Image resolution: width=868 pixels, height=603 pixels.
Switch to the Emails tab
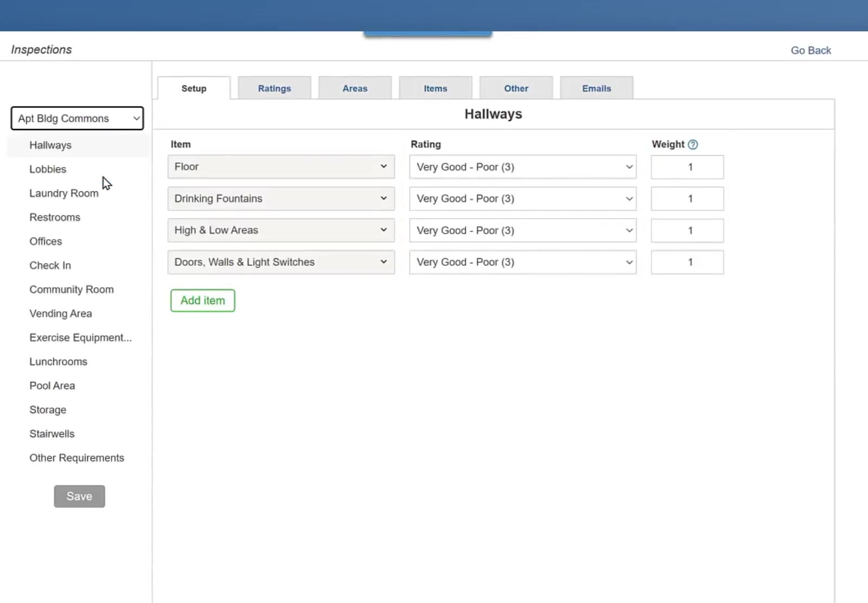[597, 88]
